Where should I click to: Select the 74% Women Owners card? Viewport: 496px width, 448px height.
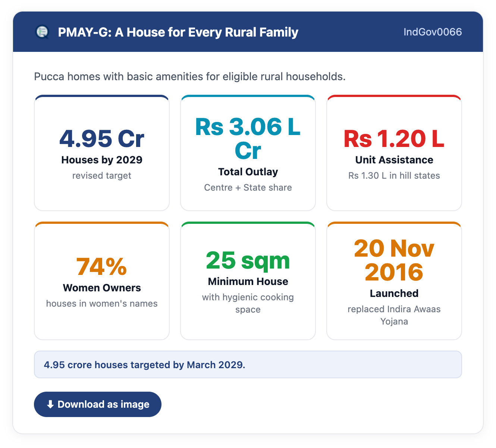102,281
